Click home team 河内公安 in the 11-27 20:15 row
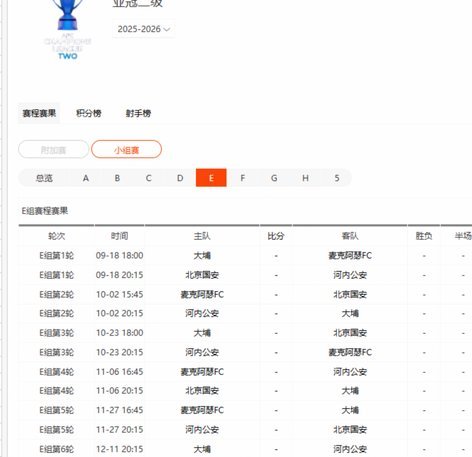Screen dimensions: 472x457 tap(202, 430)
